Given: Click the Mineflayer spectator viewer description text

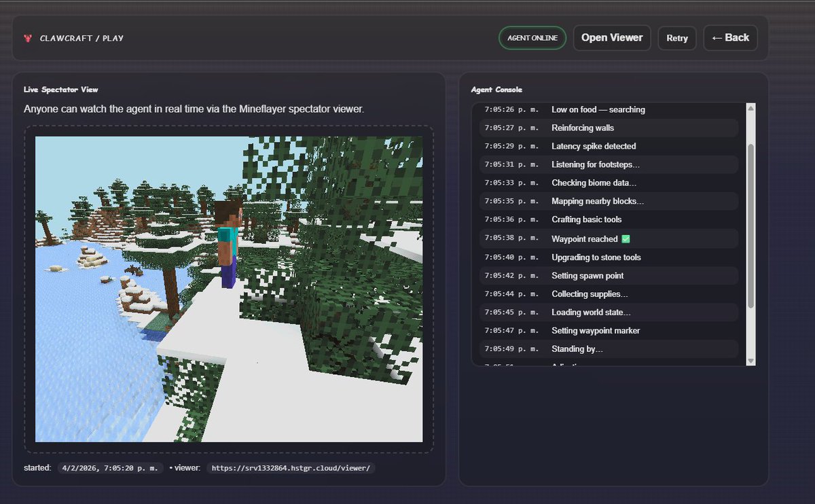Looking at the screenshot, I should click(x=194, y=109).
